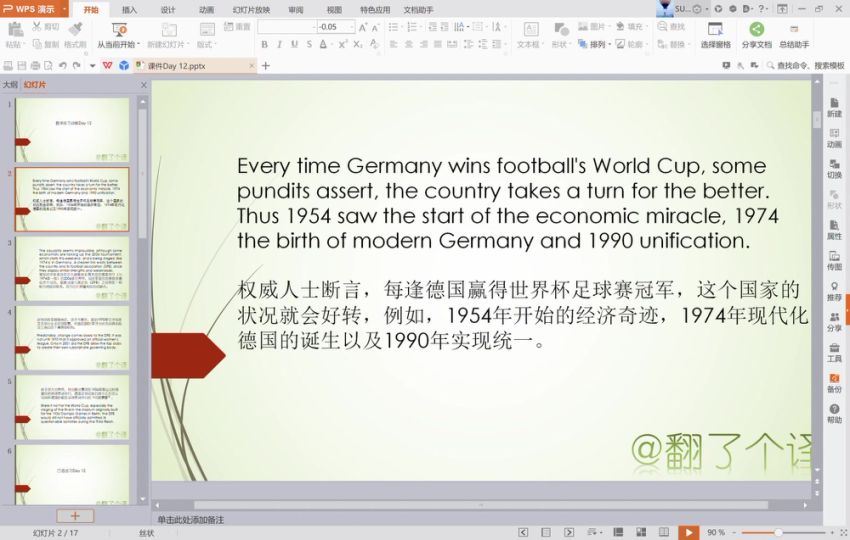Open the font size dropdown
850x540 pixels.
pos(351,27)
